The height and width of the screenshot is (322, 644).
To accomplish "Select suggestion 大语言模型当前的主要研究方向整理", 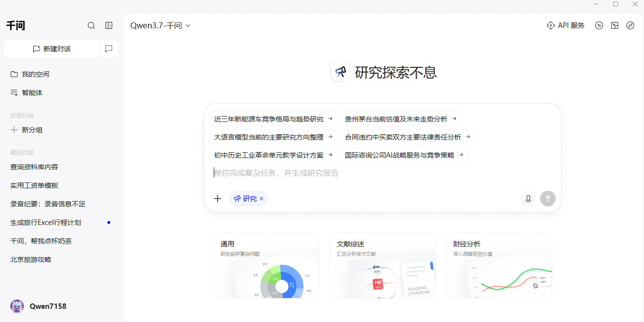I will 274,137.
